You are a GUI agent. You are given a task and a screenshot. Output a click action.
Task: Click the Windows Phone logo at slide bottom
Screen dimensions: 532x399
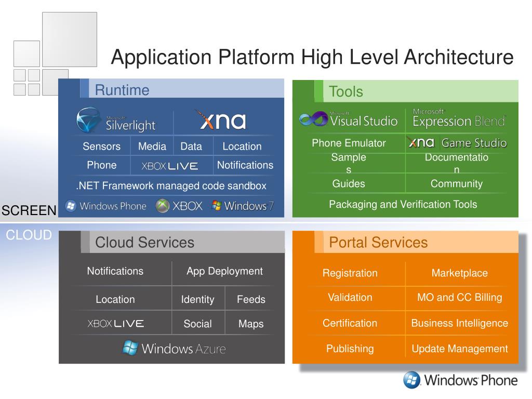click(460, 380)
